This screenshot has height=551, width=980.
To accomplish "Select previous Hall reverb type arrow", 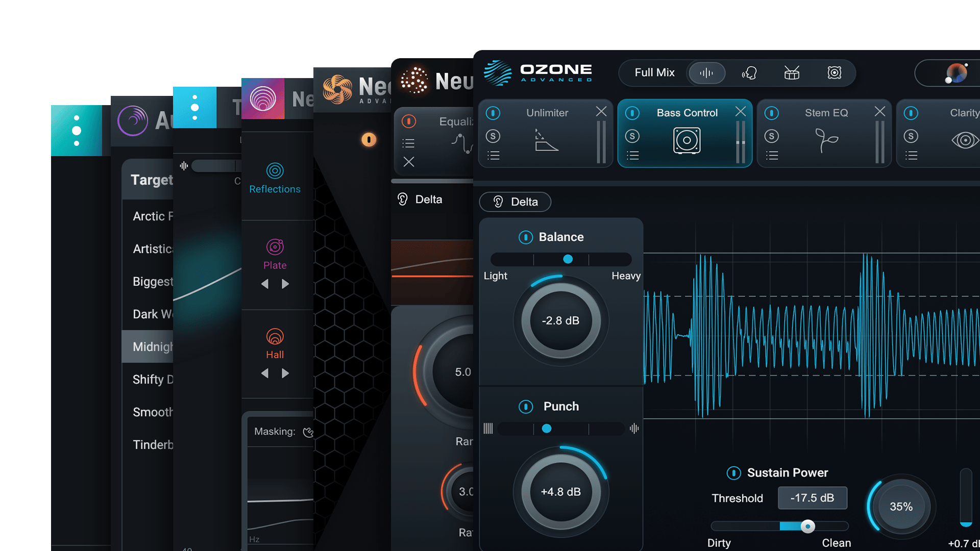I will click(264, 373).
